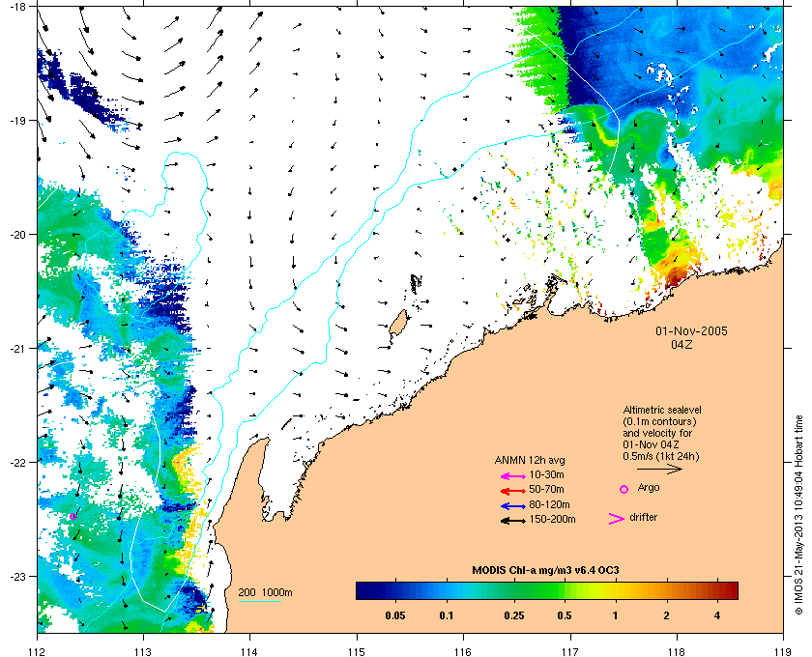Click the black 150-200m legend arrow
The height and width of the screenshot is (657, 812).
513,521
